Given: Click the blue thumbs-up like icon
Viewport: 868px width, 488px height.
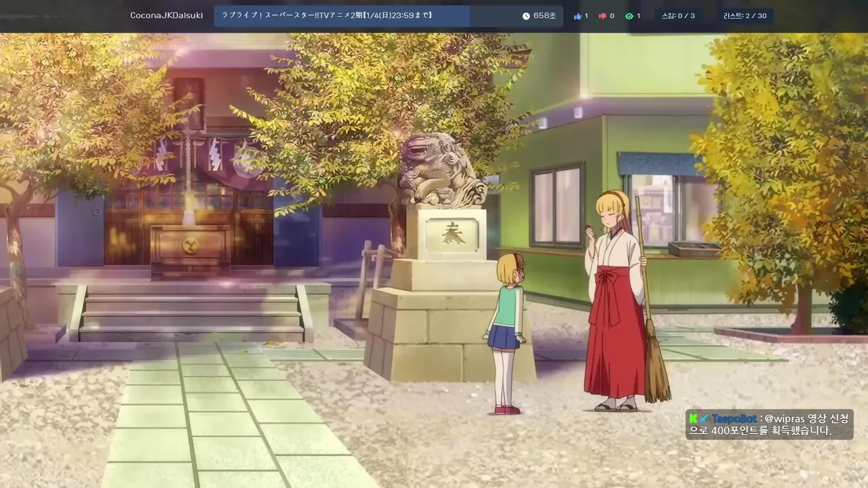Looking at the screenshot, I should [578, 16].
